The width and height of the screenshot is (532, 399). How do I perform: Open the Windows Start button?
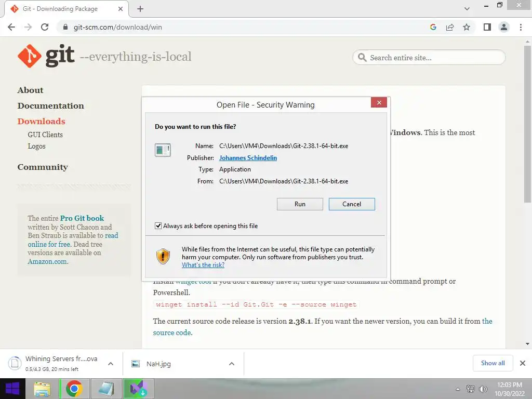12,389
